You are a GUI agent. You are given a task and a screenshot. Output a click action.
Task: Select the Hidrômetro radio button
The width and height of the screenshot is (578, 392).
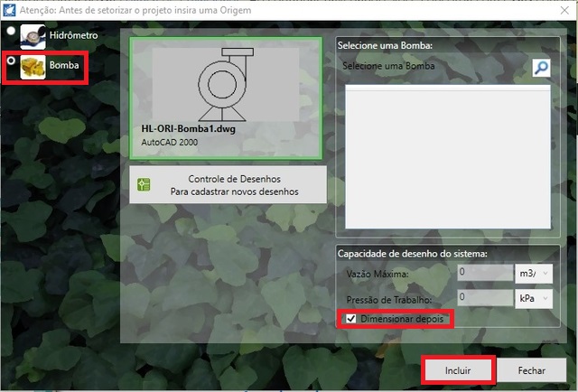point(10,32)
